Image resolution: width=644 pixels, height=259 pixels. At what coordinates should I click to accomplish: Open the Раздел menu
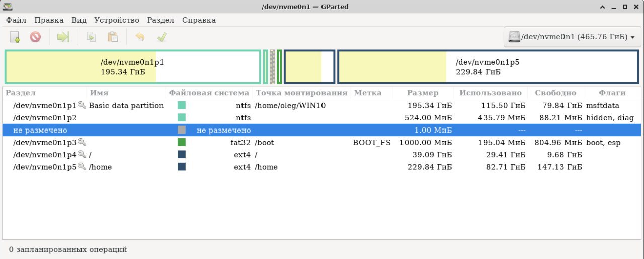coord(160,20)
